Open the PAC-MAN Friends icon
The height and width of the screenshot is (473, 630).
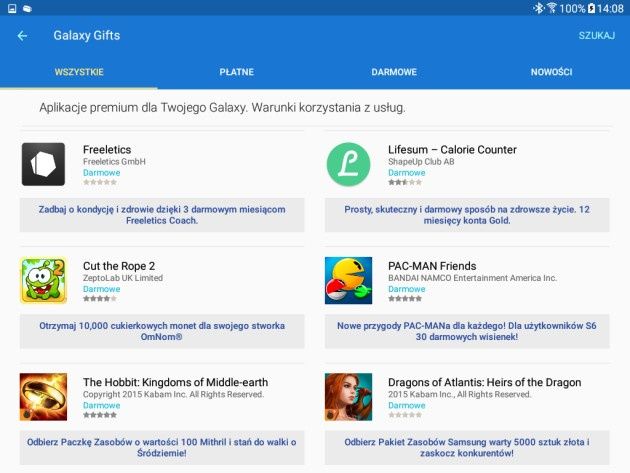[348, 281]
